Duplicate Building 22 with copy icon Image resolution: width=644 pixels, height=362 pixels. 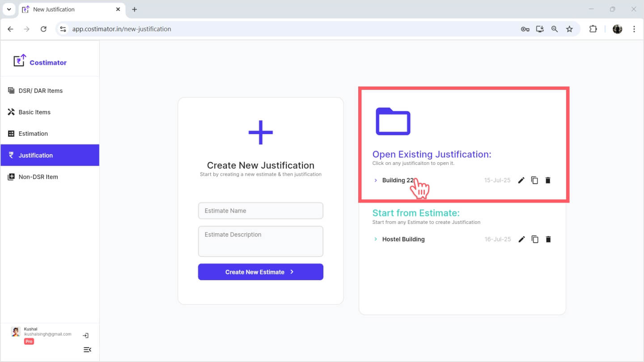(534, 181)
